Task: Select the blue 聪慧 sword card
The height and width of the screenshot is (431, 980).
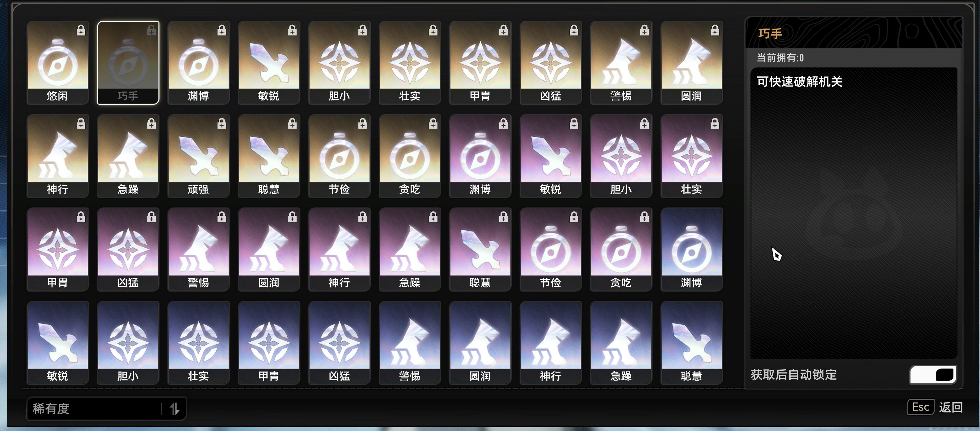Action: tap(692, 342)
